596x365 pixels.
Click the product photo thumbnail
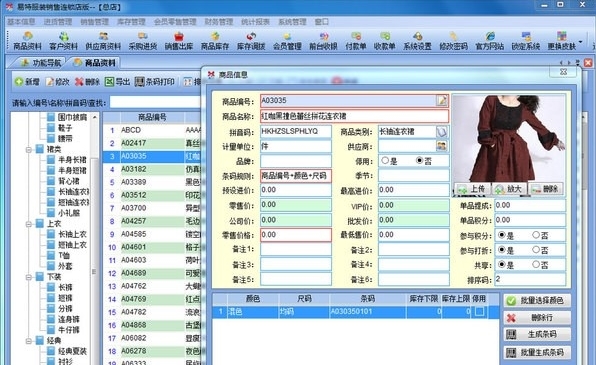click(509, 138)
